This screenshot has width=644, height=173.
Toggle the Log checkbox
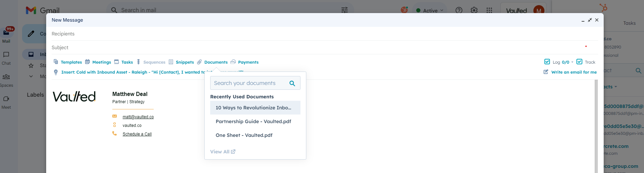point(547,62)
